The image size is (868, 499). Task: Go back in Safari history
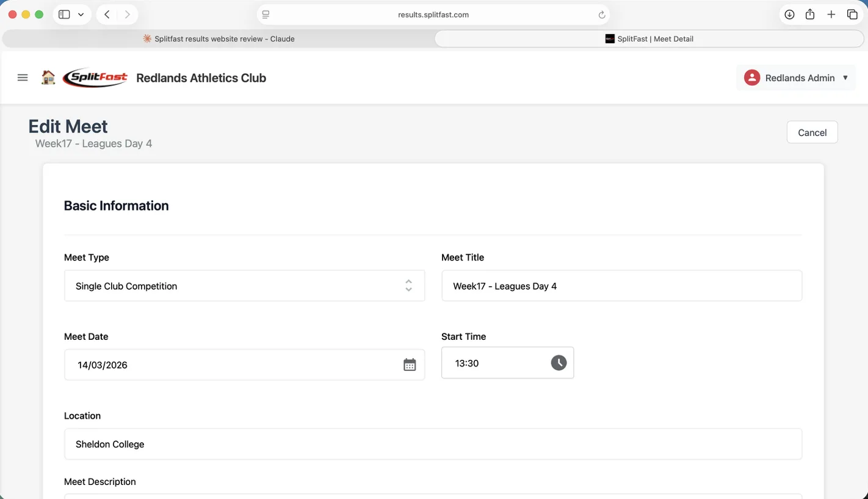[x=107, y=15]
